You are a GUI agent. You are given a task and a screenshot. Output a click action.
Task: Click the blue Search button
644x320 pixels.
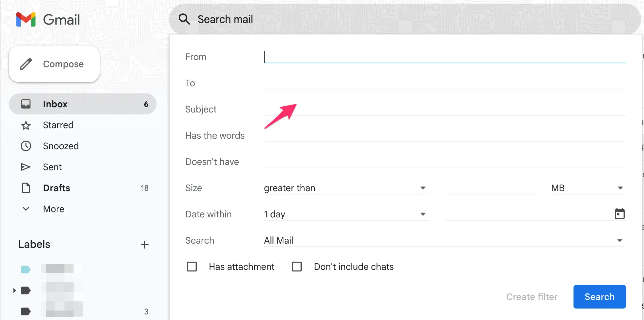[599, 297]
